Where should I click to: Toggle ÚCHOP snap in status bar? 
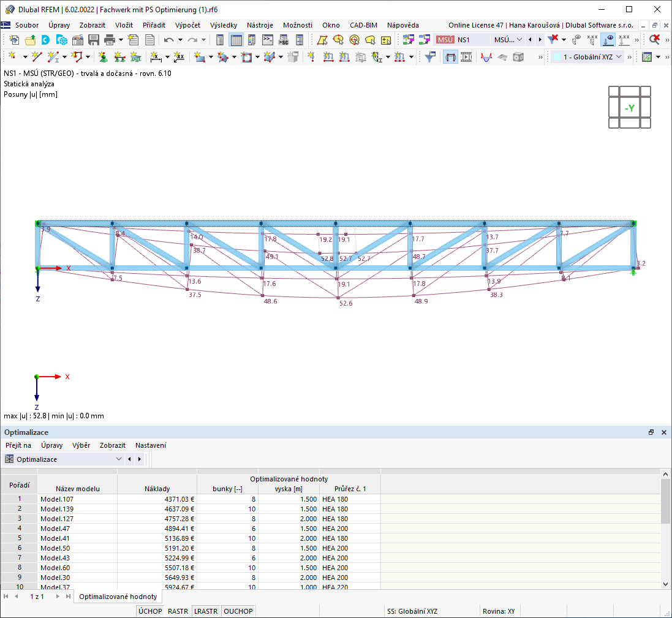[x=150, y=611]
